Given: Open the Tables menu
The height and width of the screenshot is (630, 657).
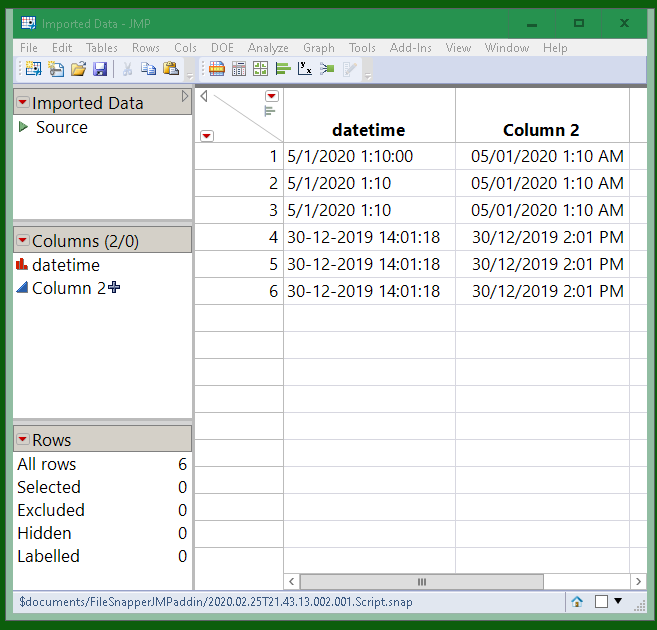Looking at the screenshot, I should tap(101, 47).
